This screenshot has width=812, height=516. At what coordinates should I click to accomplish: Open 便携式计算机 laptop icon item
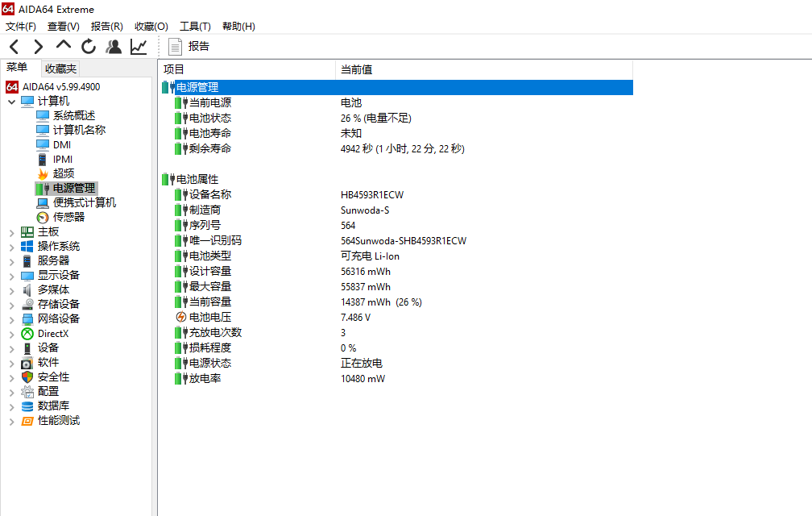click(43, 203)
